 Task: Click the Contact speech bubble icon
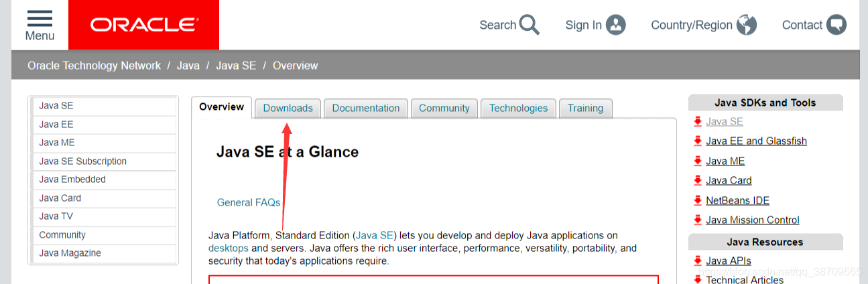point(836,25)
